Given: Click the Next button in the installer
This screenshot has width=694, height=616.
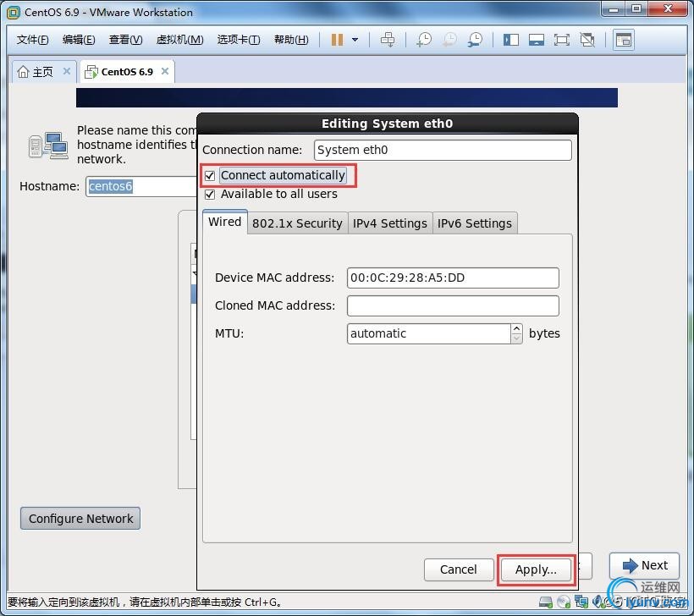Looking at the screenshot, I should pyautogui.click(x=644, y=565).
